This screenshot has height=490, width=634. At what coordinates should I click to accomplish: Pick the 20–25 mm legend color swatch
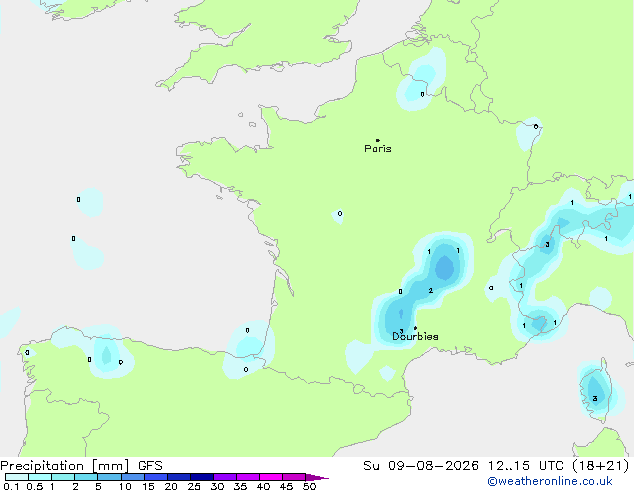(x=179, y=477)
